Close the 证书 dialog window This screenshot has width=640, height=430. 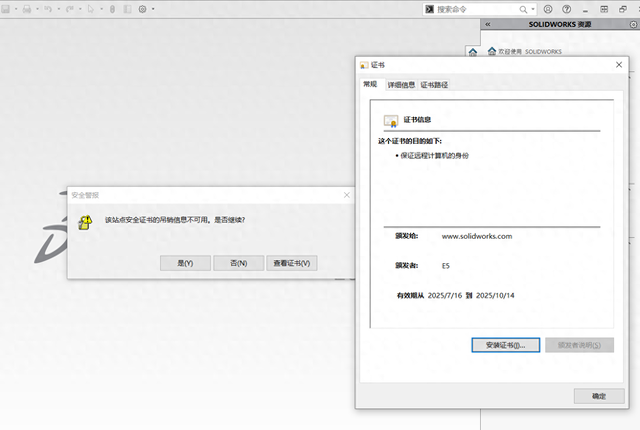point(619,65)
